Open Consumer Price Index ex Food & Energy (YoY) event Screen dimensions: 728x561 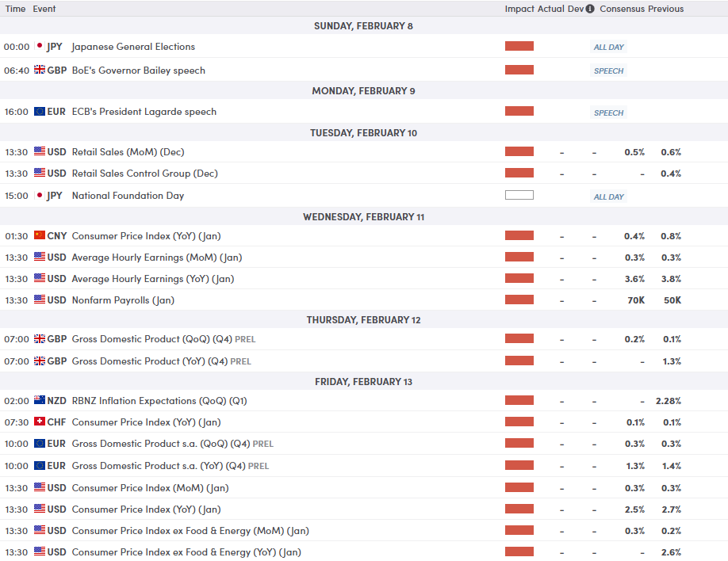click(x=186, y=551)
